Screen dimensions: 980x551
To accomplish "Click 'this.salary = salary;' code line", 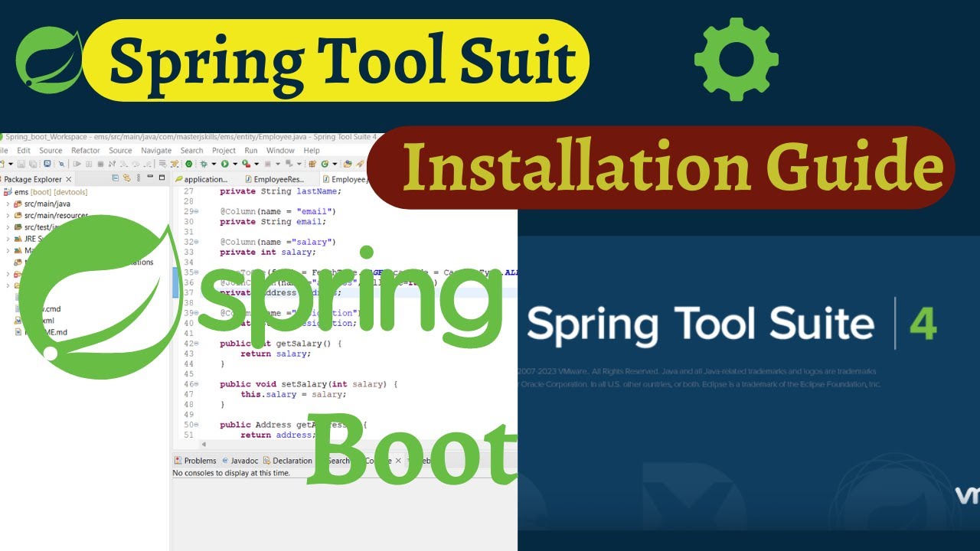I will click(x=293, y=394).
